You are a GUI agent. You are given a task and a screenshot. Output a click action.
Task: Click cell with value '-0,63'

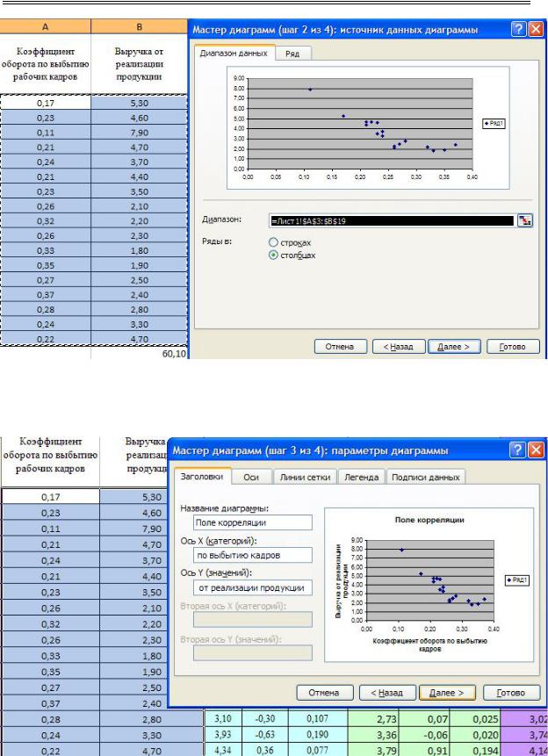[x=265, y=734]
